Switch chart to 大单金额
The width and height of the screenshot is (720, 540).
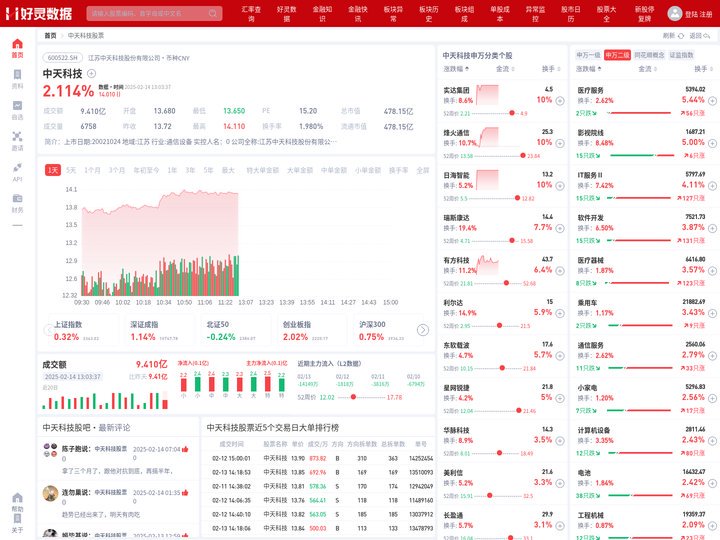(300, 170)
